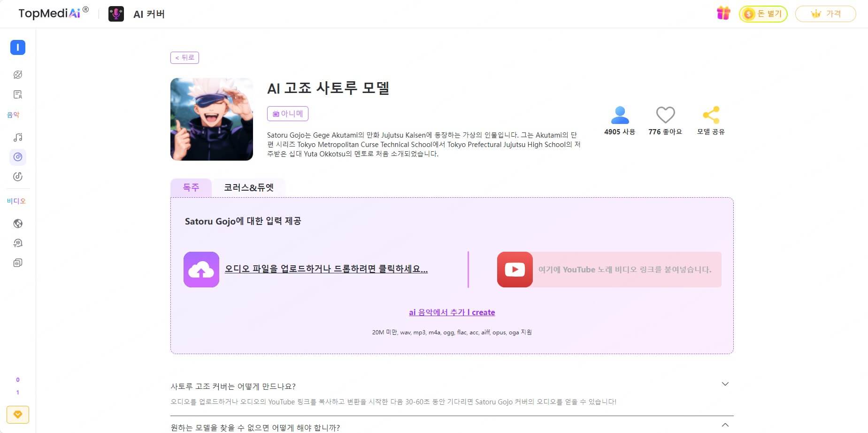Image resolution: width=868 pixels, height=433 pixels.
Task: Focus the YouTube link input field
Action: (627, 270)
